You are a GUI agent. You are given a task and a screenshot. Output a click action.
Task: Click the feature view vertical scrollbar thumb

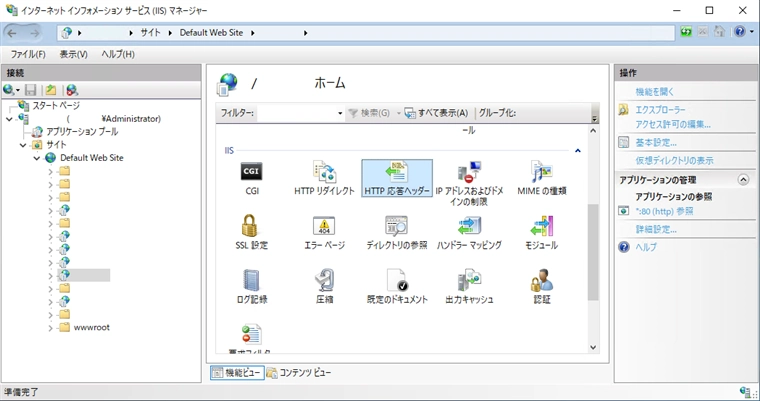(x=593, y=252)
